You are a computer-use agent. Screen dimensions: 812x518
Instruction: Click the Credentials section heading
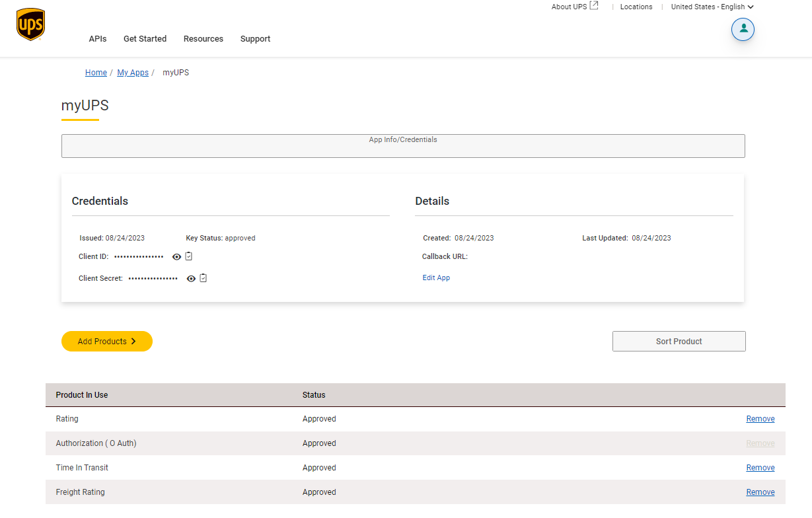click(x=100, y=201)
